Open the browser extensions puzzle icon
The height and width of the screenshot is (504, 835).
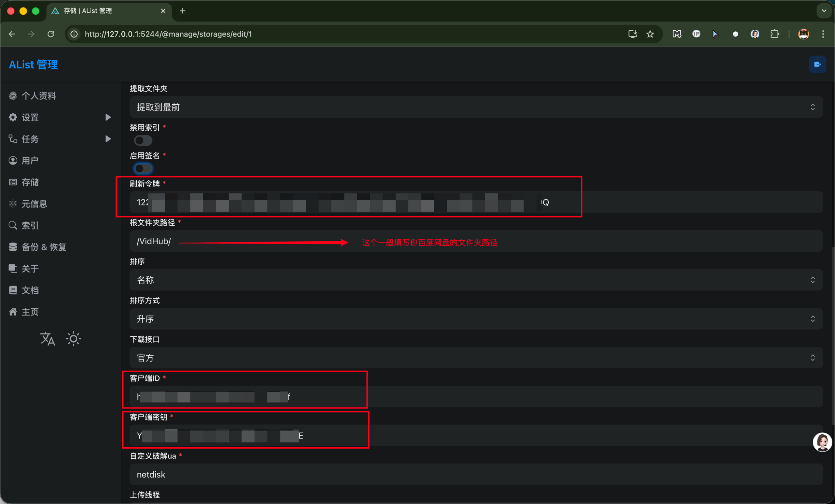coord(774,34)
